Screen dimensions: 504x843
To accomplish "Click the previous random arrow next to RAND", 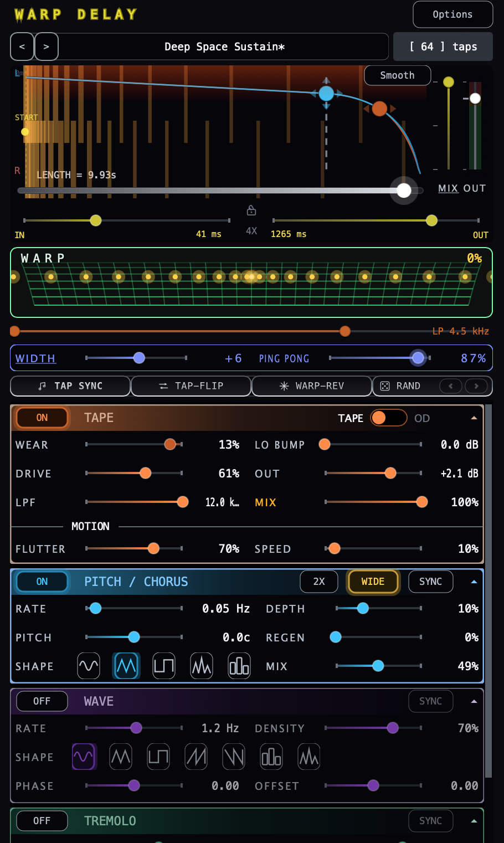I will point(451,386).
